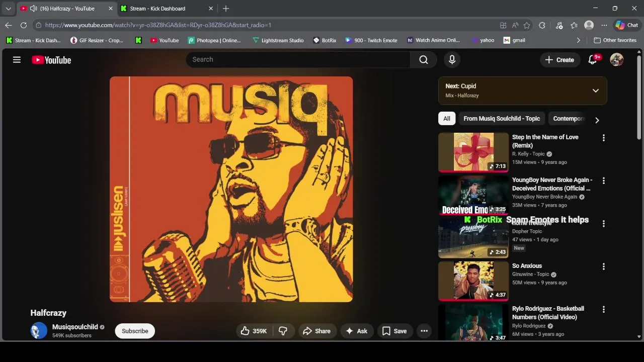Show more filter chips with right arrow
Viewport: 644px width, 362px height.
[x=597, y=120]
